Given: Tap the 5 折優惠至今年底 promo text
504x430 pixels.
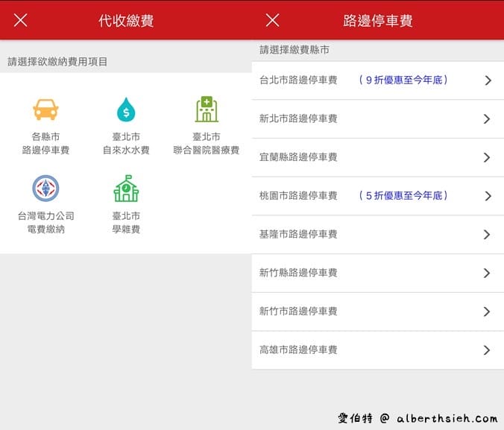Looking at the screenshot, I should click(x=403, y=196).
